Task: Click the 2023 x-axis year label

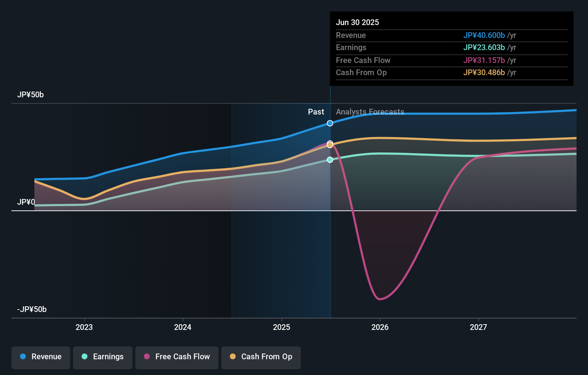Action: point(84,327)
